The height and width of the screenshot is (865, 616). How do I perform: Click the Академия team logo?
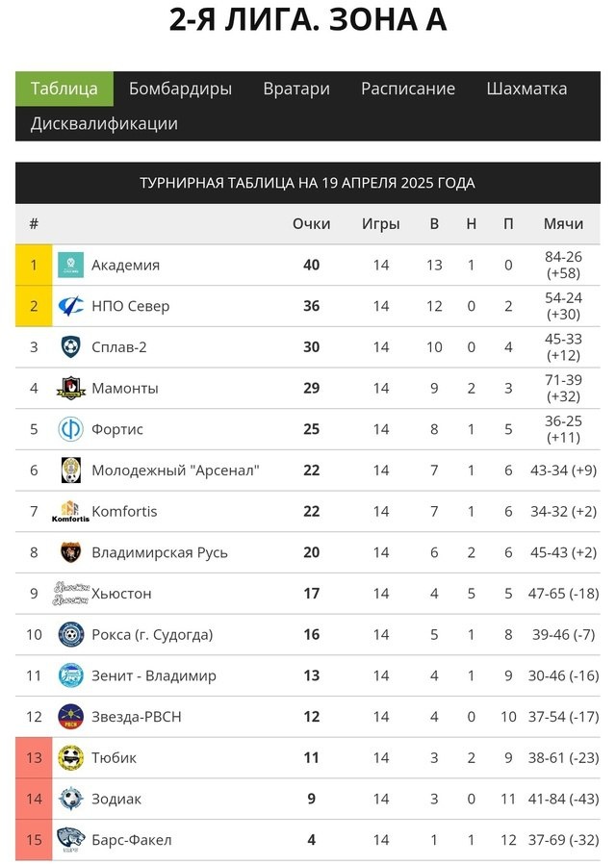[x=70, y=265]
